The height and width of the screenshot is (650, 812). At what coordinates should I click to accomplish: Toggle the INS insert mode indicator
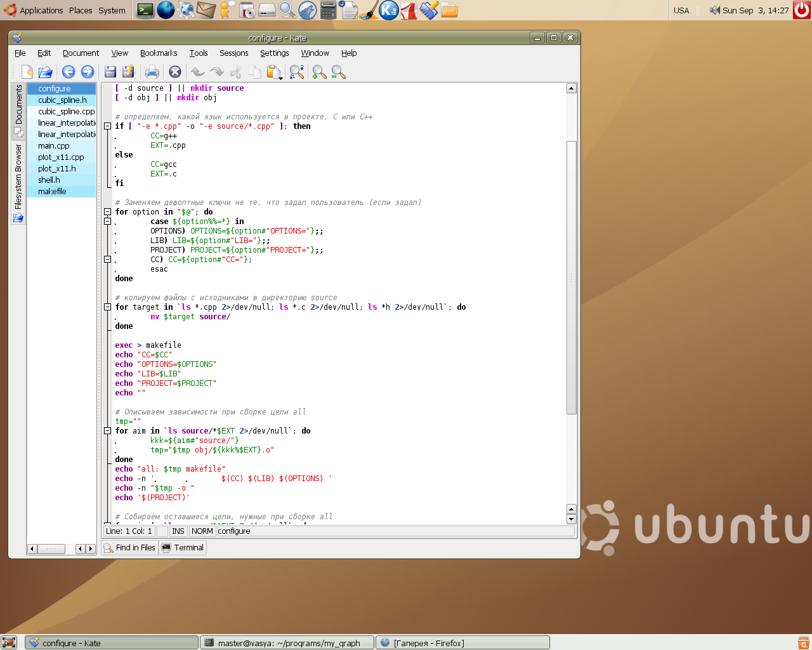[x=178, y=531]
